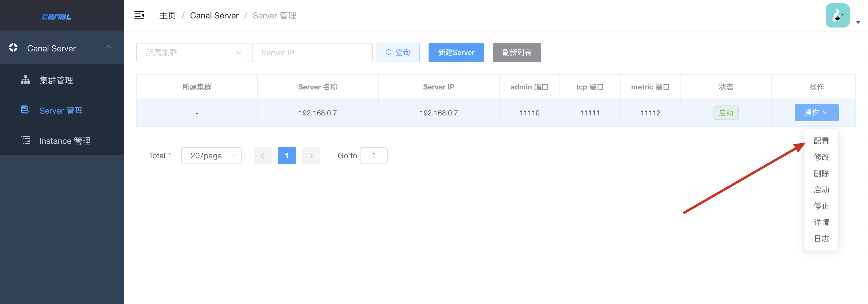Click the 刷新列表 refresh button
The width and height of the screenshot is (868, 304).
pyautogui.click(x=517, y=52)
